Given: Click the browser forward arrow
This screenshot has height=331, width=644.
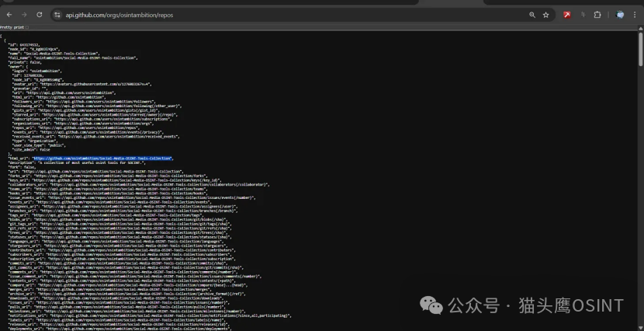Looking at the screenshot, I should coord(24,15).
